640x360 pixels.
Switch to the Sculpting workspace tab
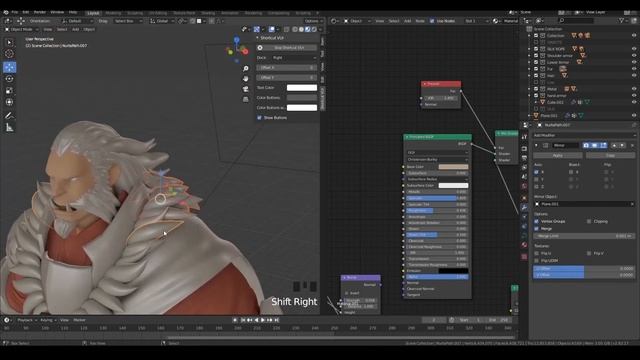[x=135, y=13]
